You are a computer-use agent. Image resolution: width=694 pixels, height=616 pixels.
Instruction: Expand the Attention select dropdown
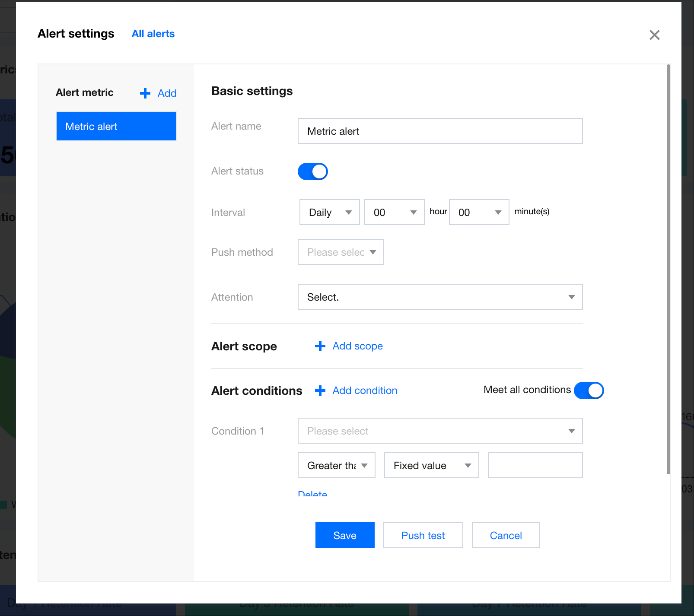tap(440, 297)
